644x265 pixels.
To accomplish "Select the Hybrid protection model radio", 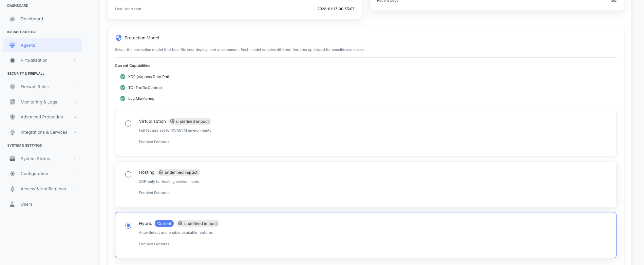I will (128, 226).
